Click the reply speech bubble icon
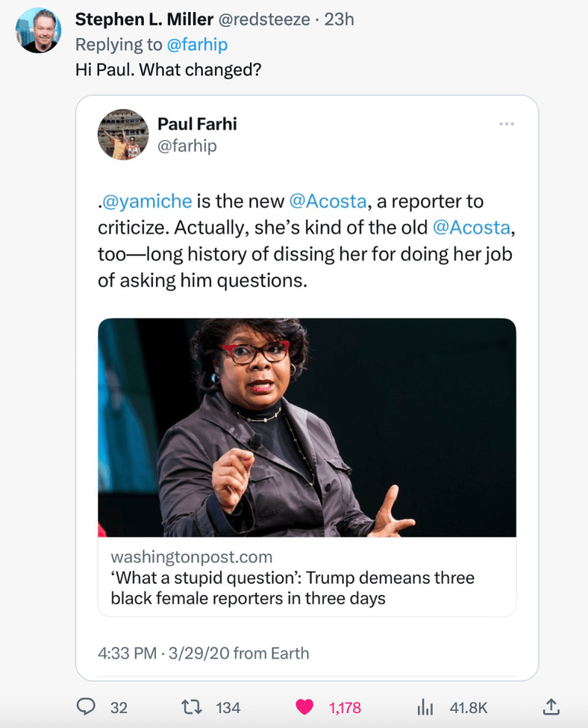588x728 pixels. pos(86,707)
